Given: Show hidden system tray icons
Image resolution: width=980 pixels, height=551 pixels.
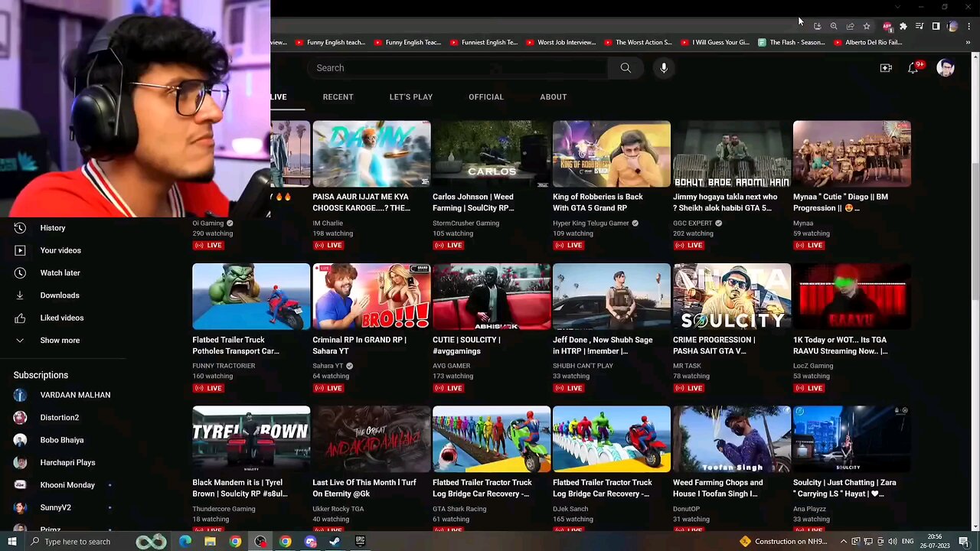Looking at the screenshot, I should [843, 542].
